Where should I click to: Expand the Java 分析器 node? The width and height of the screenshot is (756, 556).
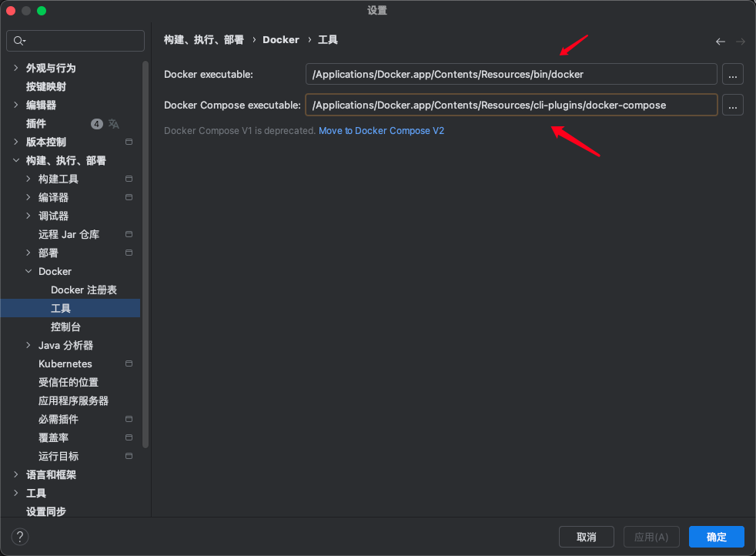(28, 345)
